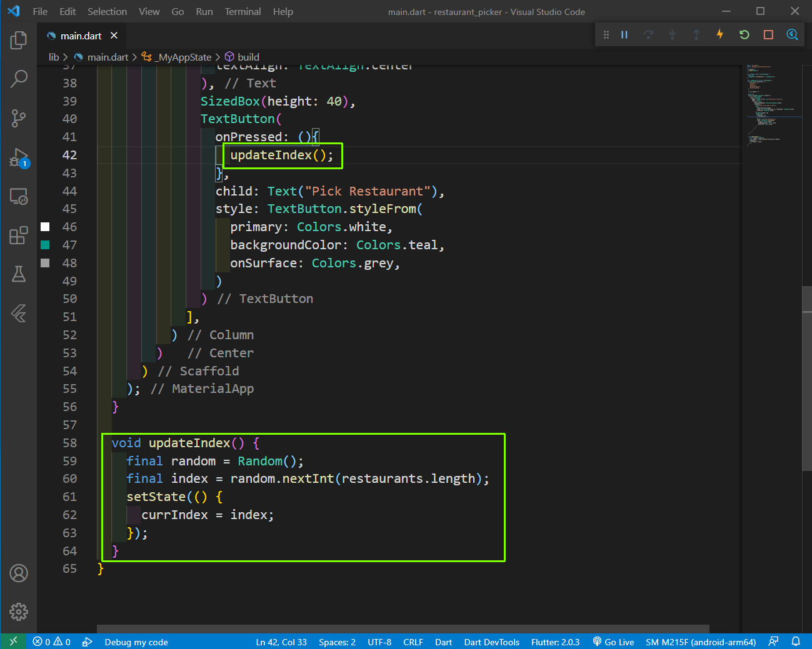Click the debug toolbar drag handle

pyautogui.click(x=606, y=34)
